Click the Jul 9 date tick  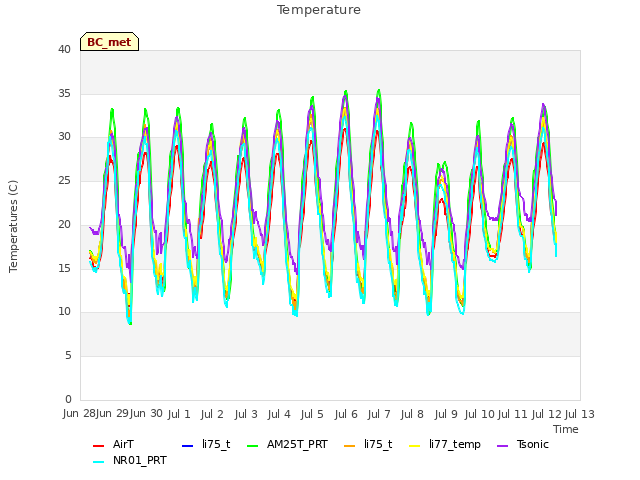446,414
